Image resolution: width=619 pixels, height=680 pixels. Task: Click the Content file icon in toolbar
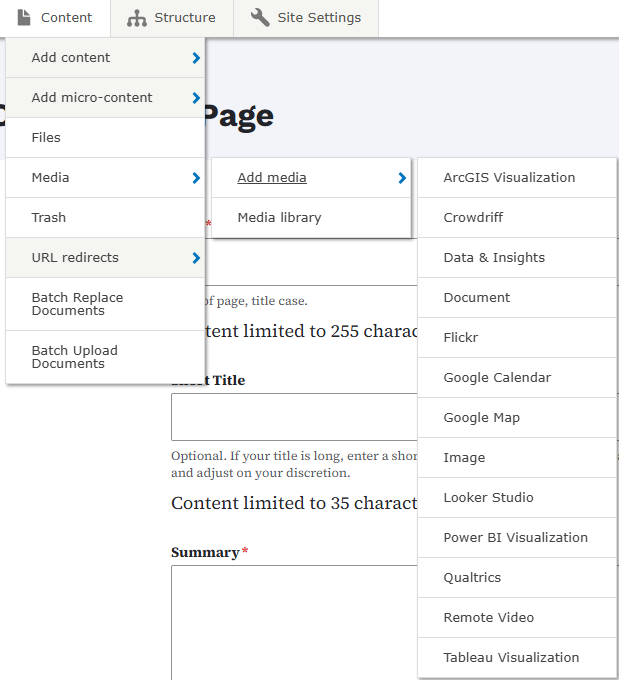24,17
